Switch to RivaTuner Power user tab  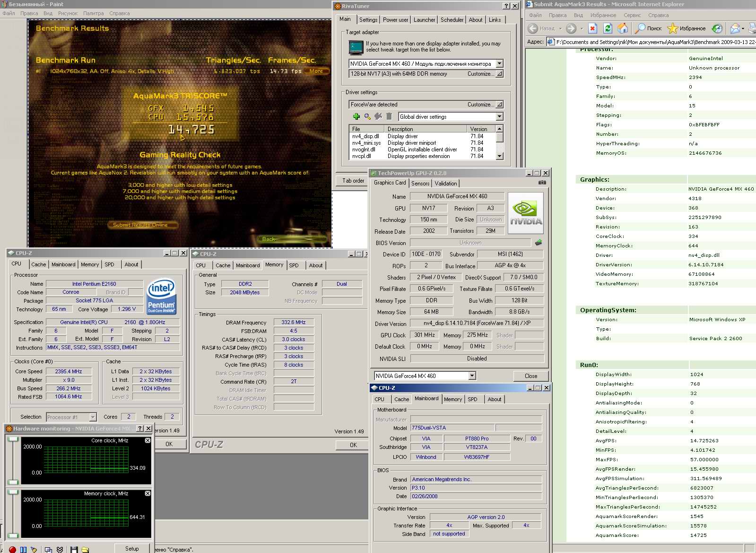tap(395, 20)
